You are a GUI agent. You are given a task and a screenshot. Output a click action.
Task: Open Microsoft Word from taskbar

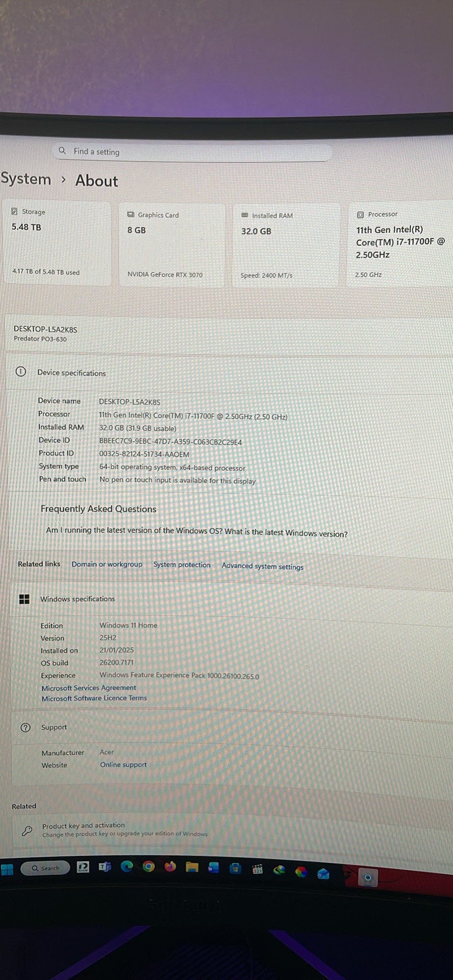pos(213,867)
